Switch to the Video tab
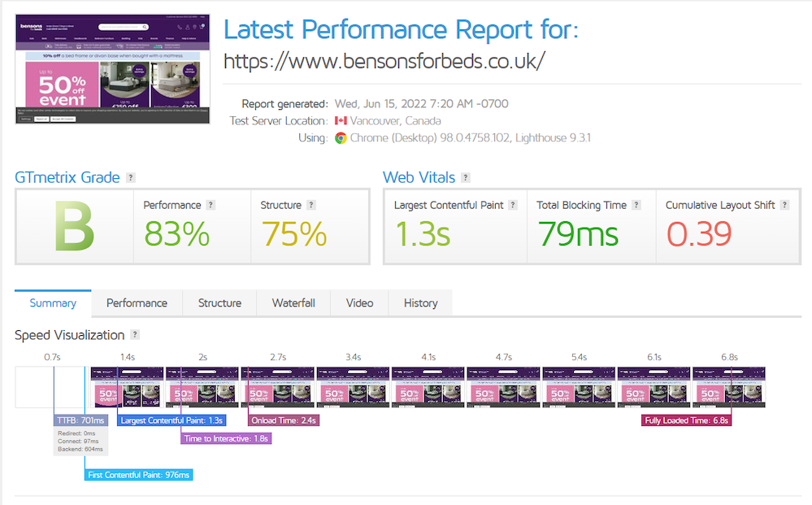The height and width of the screenshot is (505, 812). pos(359,303)
